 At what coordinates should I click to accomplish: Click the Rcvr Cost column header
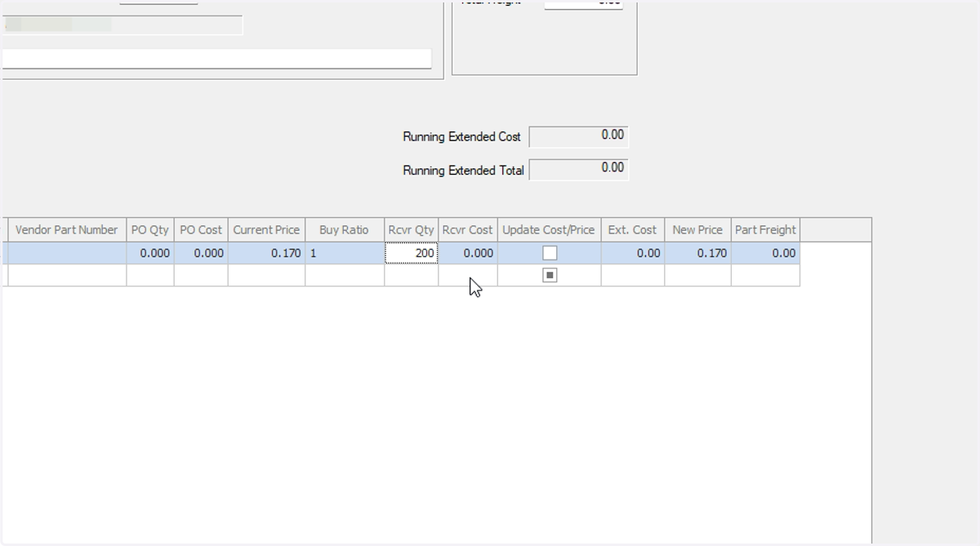[x=468, y=230]
